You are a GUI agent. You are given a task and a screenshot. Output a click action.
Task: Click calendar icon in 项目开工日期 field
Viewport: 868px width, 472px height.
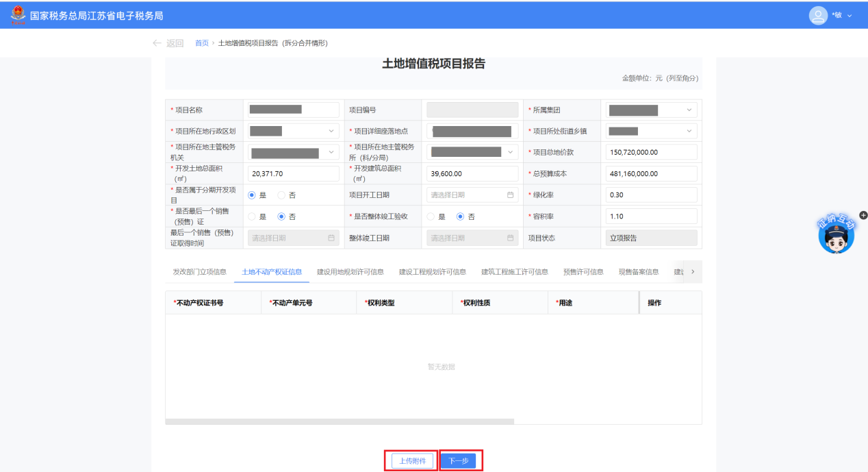(510, 195)
